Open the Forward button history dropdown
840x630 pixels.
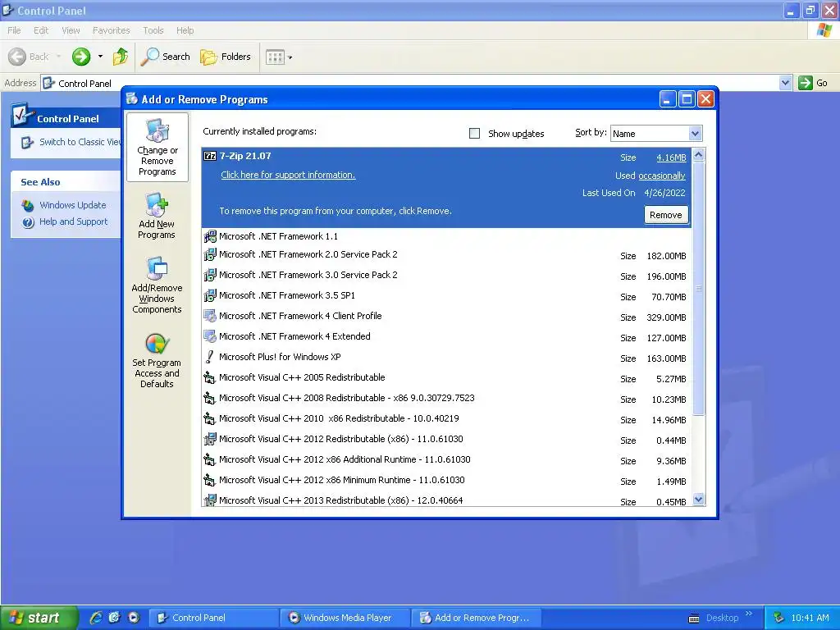point(100,57)
